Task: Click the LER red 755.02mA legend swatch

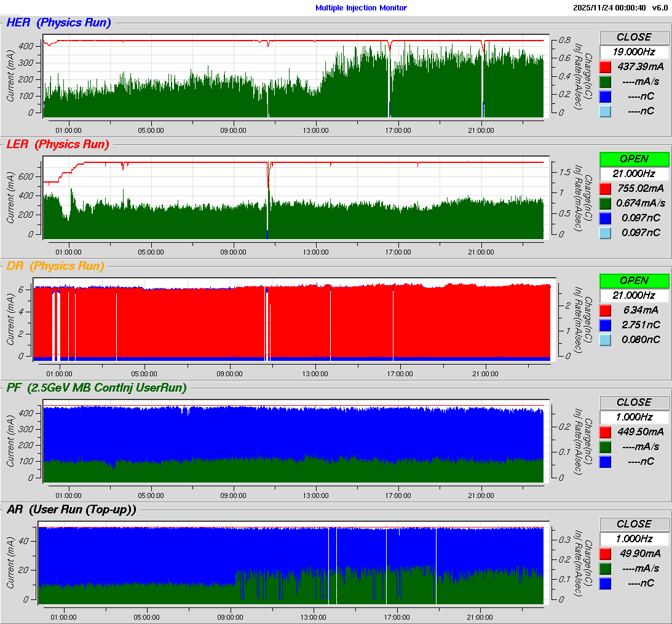Action: pyautogui.click(x=606, y=188)
